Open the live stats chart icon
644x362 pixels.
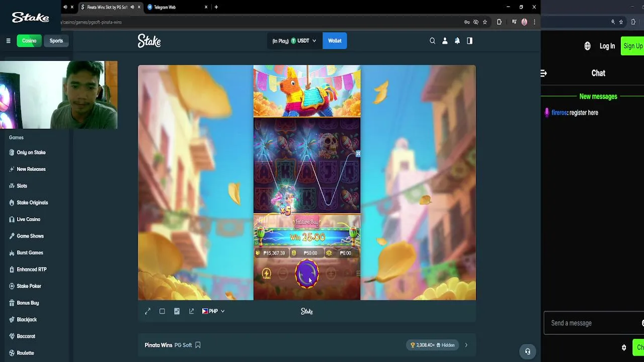tap(177, 312)
